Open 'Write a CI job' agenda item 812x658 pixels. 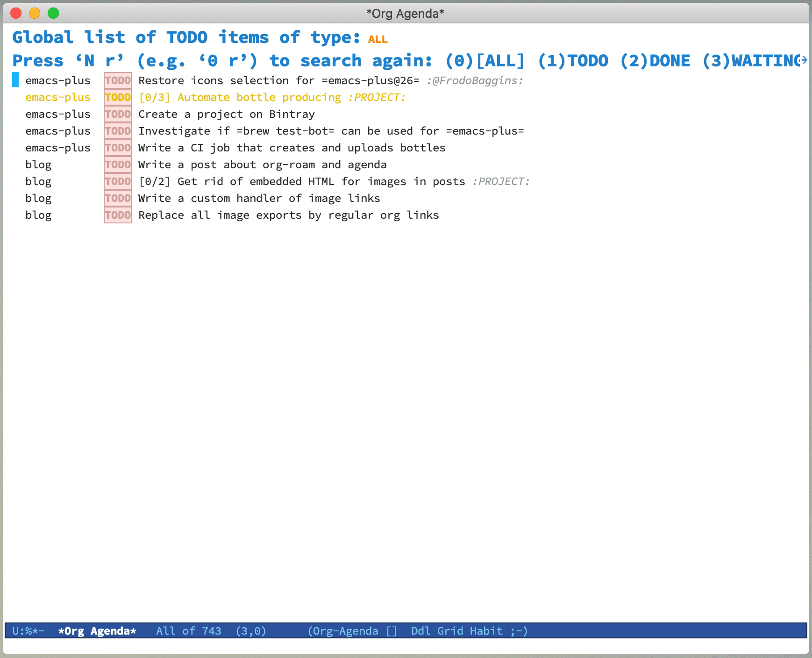click(x=292, y=148)
